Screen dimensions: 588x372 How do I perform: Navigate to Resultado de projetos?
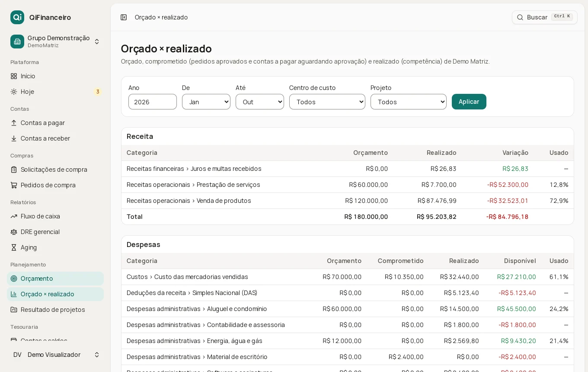click(x=55, y=310)
